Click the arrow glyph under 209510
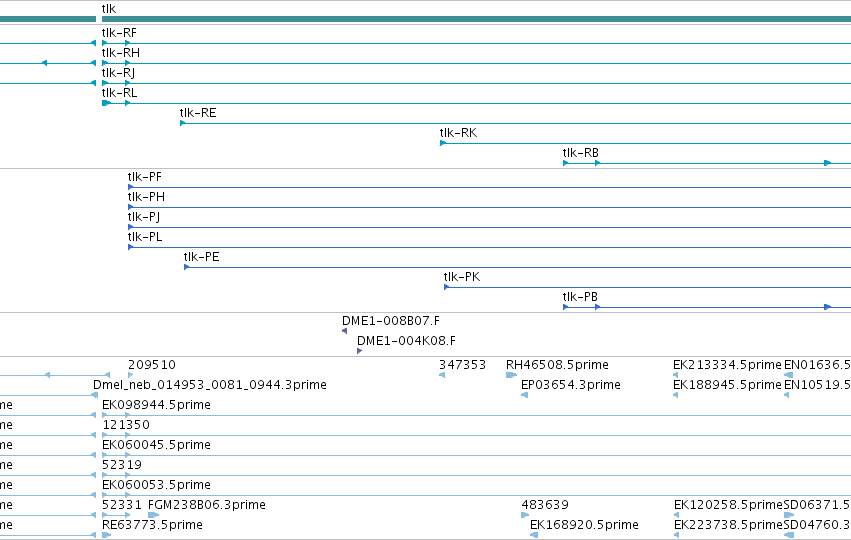The image size is (851, 540). coord(131,375)
